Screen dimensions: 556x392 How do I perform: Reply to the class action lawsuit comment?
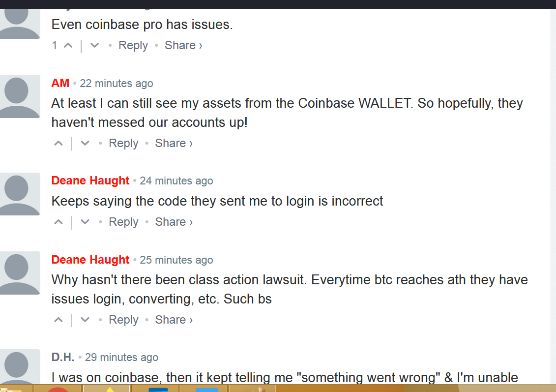[123, 320]
